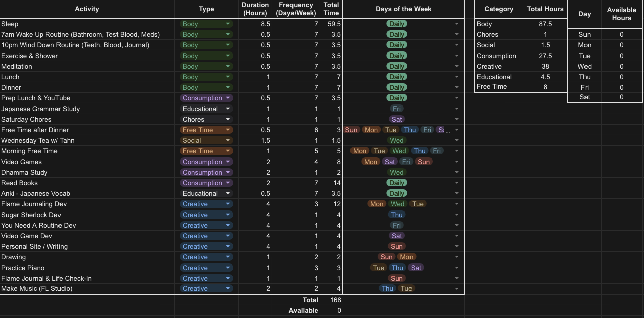This screenshot has height=318, width=644.
Task: Open Chores type dropdown for Saturday Chores
Action: pos(228,120)
